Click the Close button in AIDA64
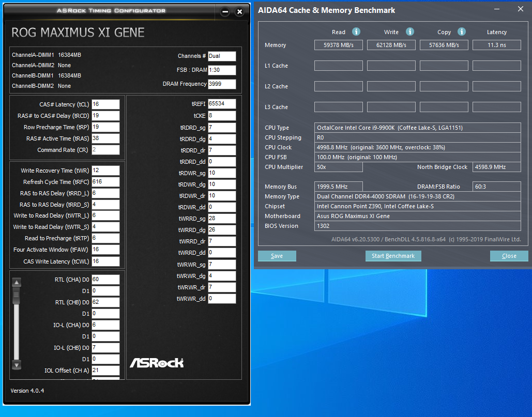 click(x=509, y=256)
